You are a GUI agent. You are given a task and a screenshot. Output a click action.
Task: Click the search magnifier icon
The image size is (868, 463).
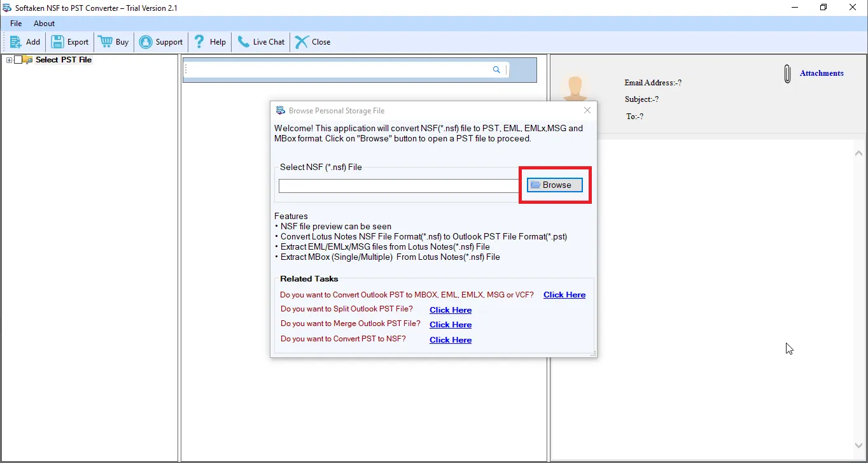click(496, 70)
